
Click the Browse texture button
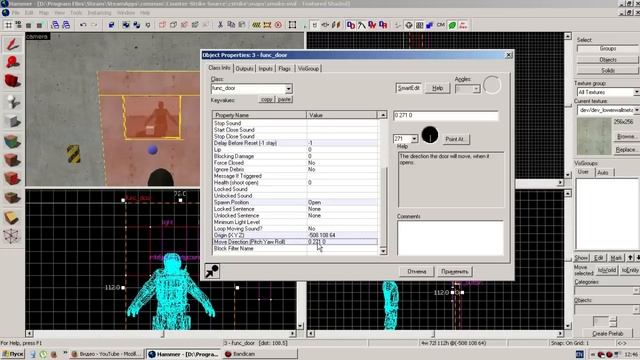[626, 136]
